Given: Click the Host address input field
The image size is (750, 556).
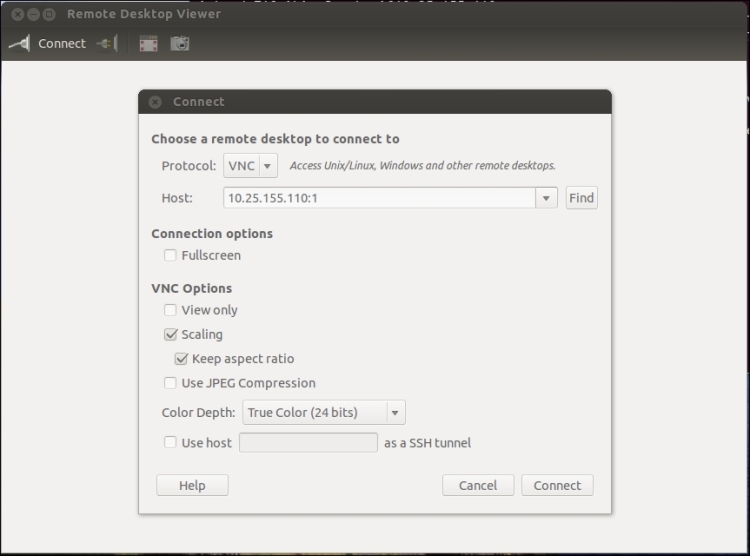Looking at the screenshot, I should pos(379,198).
